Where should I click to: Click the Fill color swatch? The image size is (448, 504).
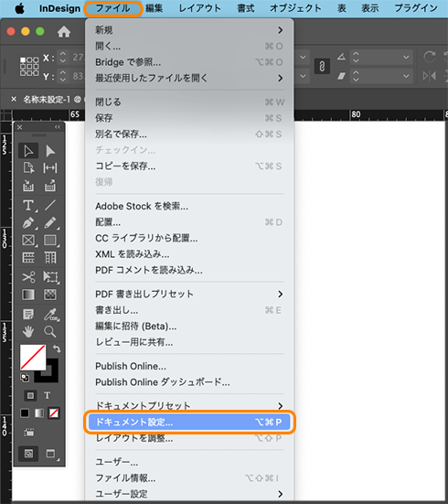[x=33, y=357]
